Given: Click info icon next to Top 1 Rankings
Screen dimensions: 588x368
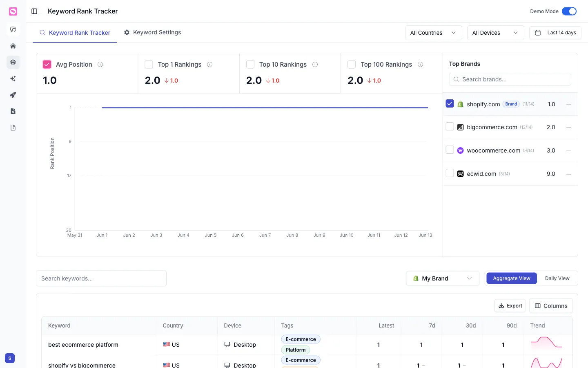Looking at the screenshot, I should (x=210, y=65).
